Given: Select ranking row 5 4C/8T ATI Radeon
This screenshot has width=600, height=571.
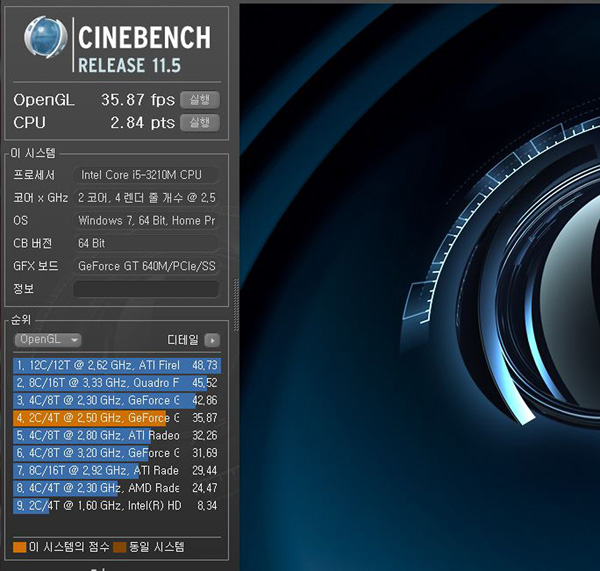Looking at the screenshot, I should (x=117, y=436).
